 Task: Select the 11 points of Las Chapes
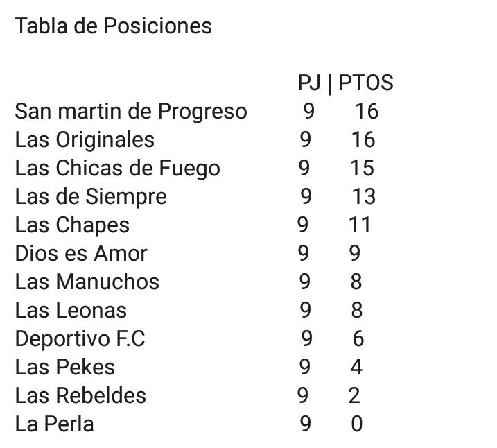click(360, 225)
